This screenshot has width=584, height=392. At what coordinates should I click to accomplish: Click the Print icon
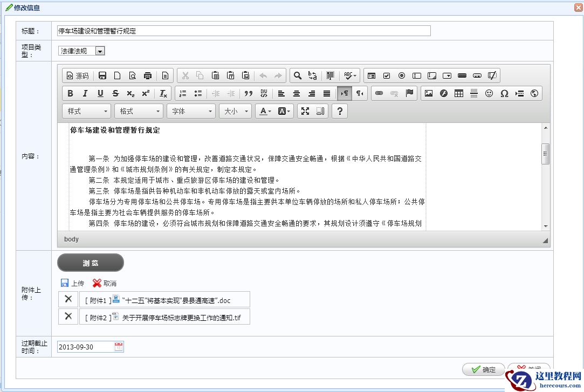(x=148, y=75)
